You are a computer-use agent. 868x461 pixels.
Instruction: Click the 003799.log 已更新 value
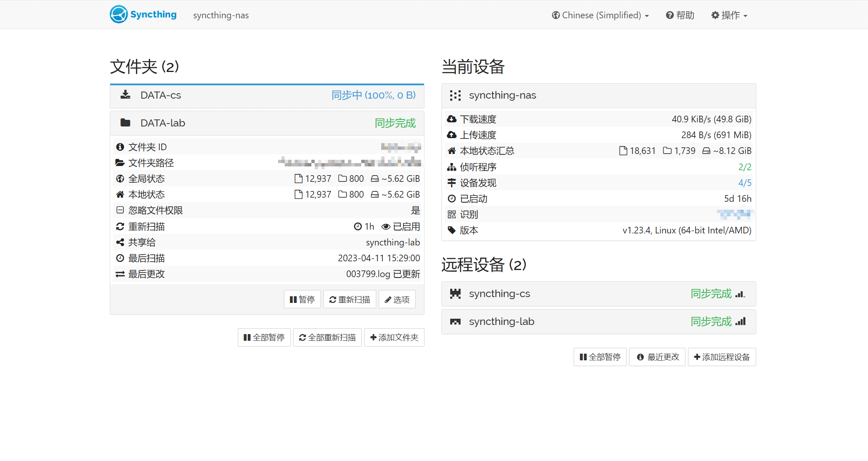383,274
